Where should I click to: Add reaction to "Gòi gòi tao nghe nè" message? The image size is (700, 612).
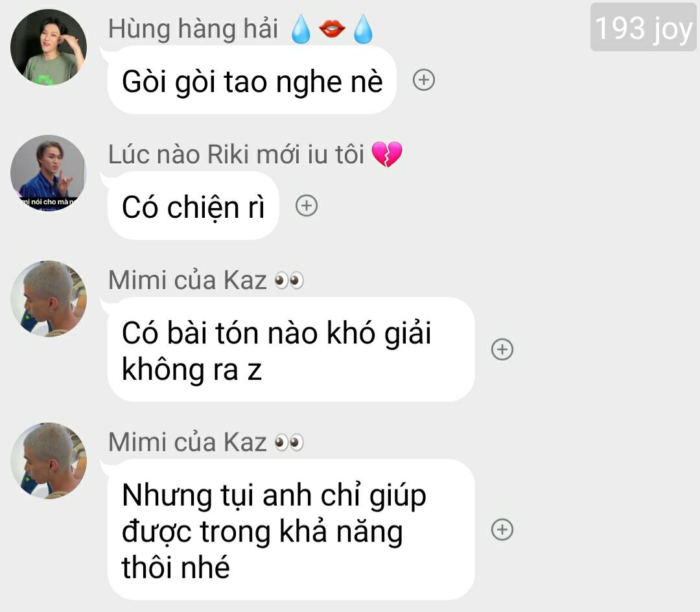(424, 80)
